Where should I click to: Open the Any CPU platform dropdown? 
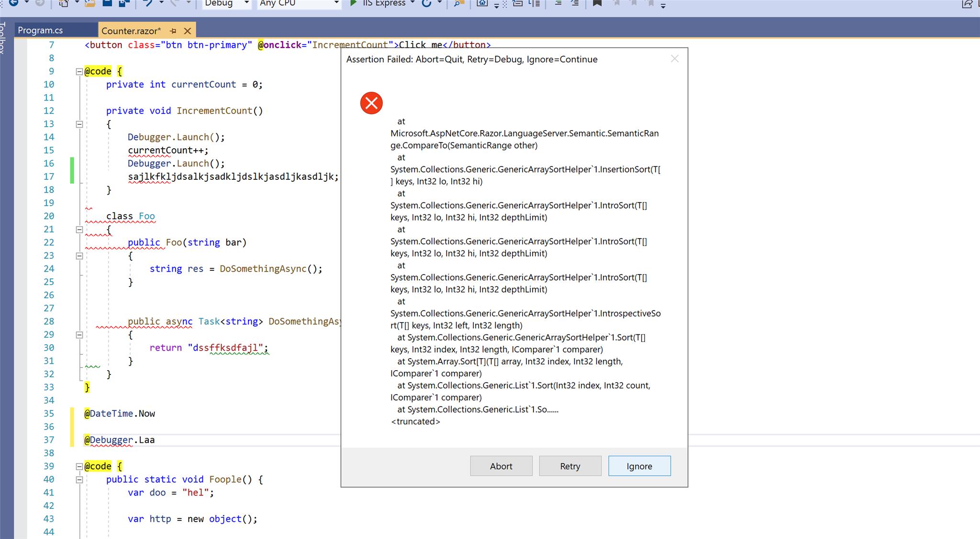(x=336, y=4)
